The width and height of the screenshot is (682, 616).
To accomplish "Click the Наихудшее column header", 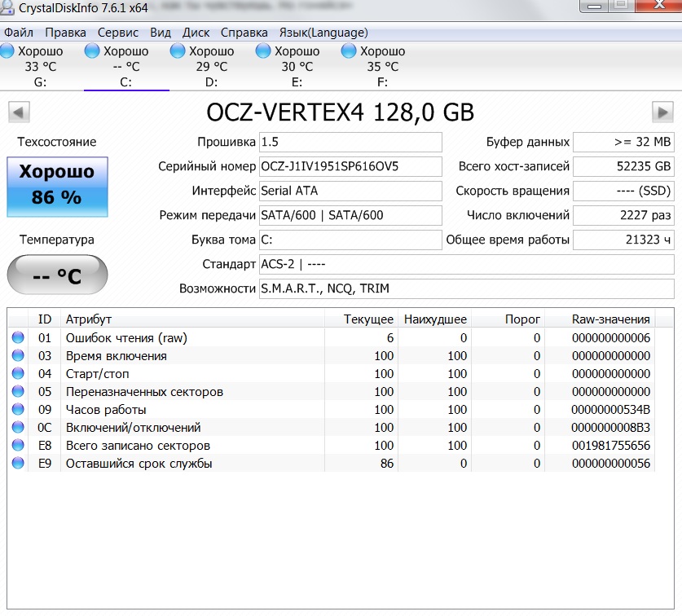I will [x=434, y=319].
